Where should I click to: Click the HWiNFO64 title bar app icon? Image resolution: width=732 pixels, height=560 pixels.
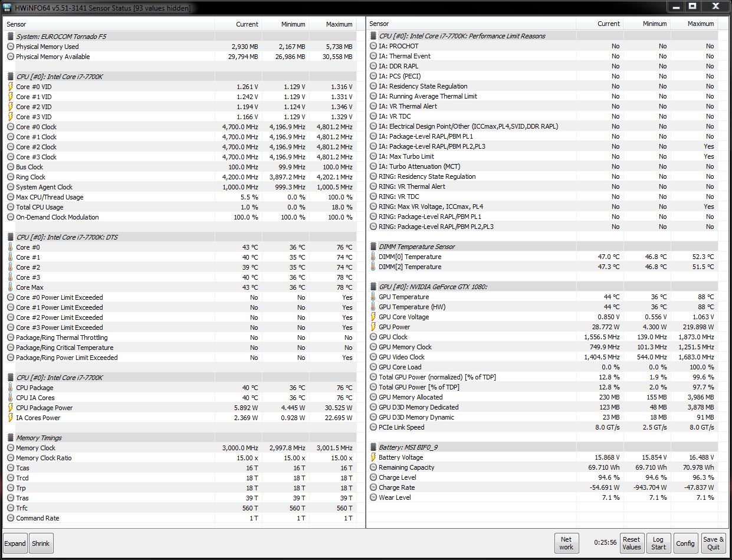7,8
